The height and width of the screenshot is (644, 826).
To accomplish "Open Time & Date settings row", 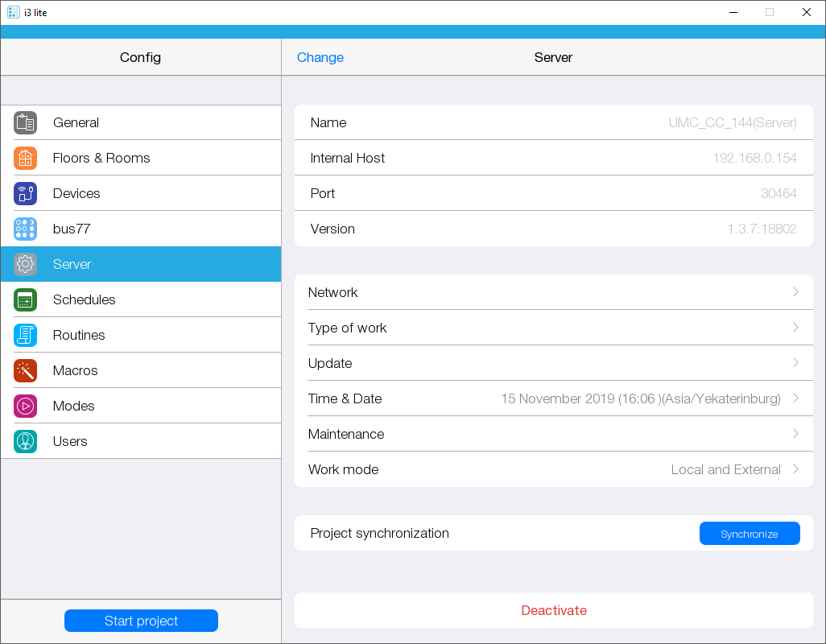I will pyautogui.click(x=553, y=398).
